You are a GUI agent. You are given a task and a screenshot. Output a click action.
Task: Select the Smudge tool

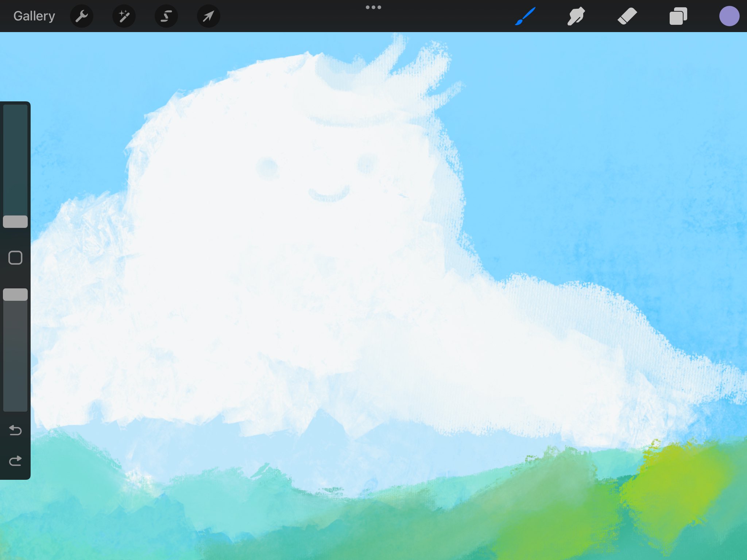point(576,16)
